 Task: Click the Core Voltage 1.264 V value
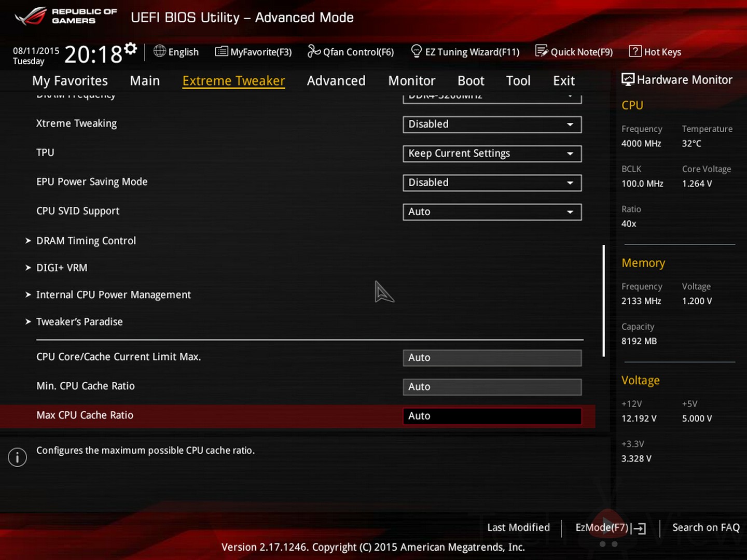coord(697,184)
